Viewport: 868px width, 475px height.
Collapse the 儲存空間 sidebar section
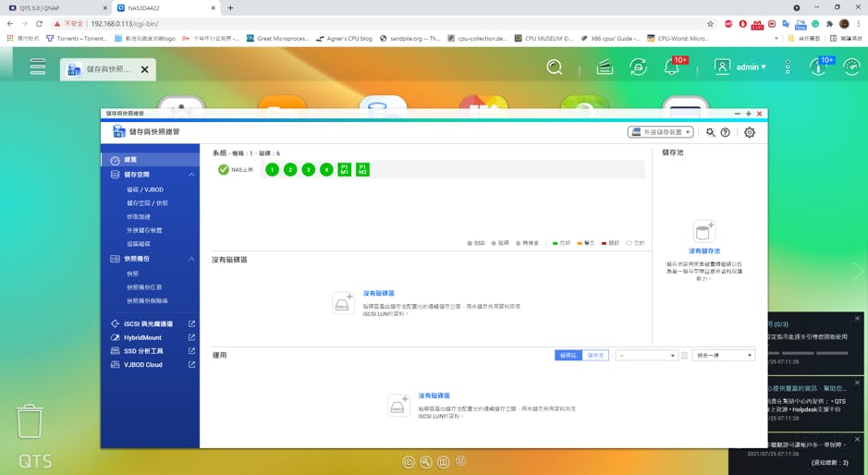coord(191,175)
